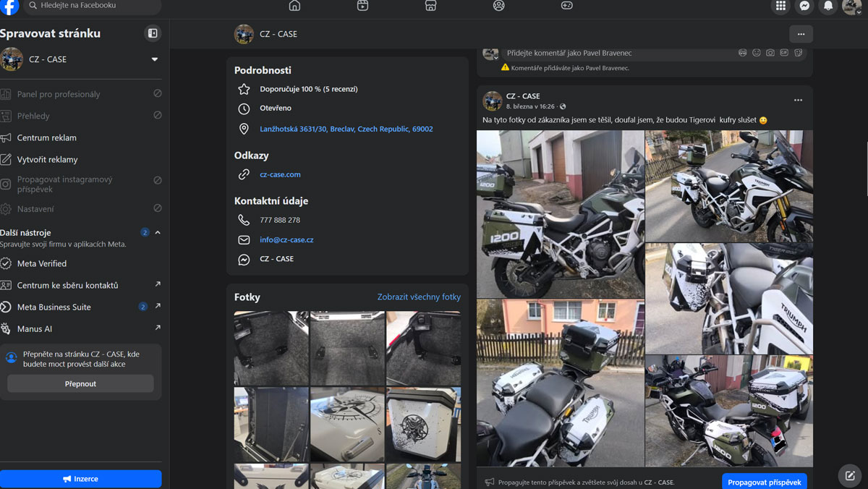Screen dimensions: 868x489
Task: Insert emoji in comment box
Action: 757,53
